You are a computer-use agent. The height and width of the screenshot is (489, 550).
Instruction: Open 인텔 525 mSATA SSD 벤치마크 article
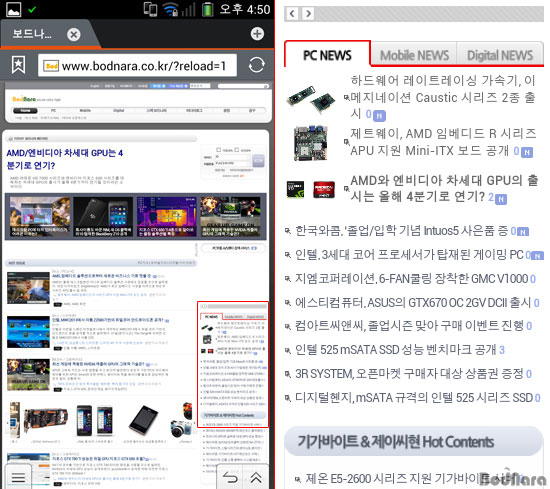point(396,349)
